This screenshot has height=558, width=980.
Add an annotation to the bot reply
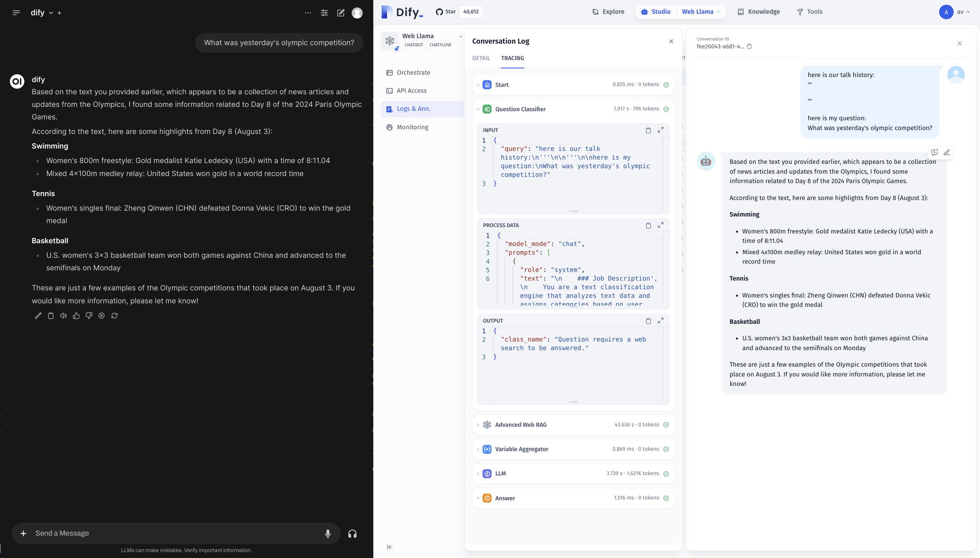click(x=934, y=152)
